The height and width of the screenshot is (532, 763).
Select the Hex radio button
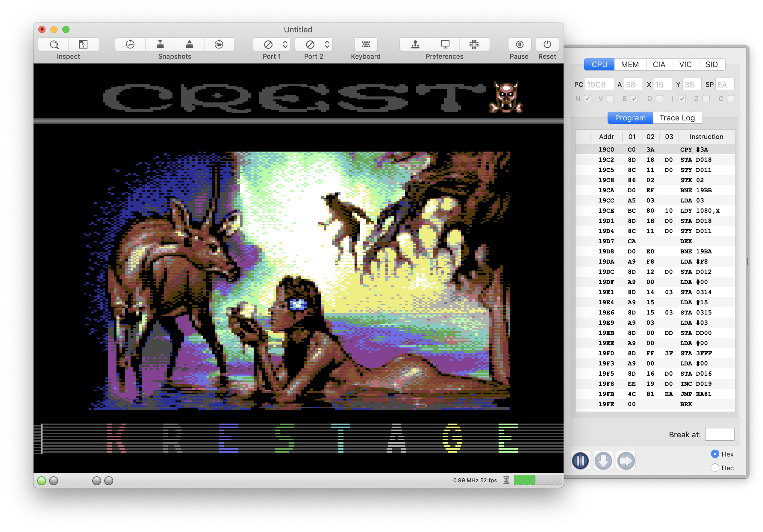715,454
